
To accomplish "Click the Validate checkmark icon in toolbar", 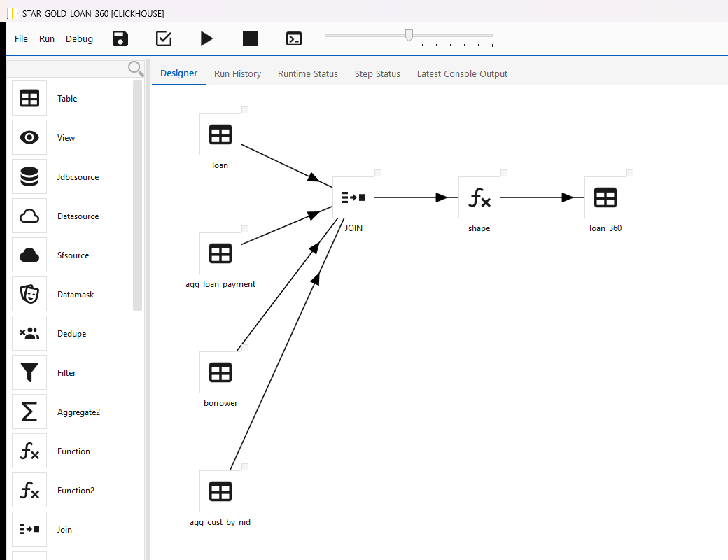I will pyautogui.click(x=164, y=38).
